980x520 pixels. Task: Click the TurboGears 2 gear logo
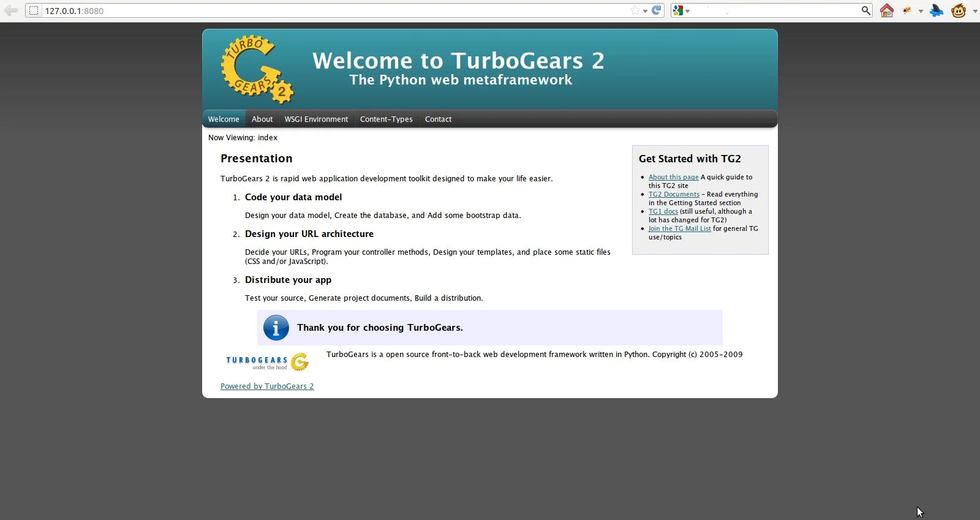click(x=257, y=69)
